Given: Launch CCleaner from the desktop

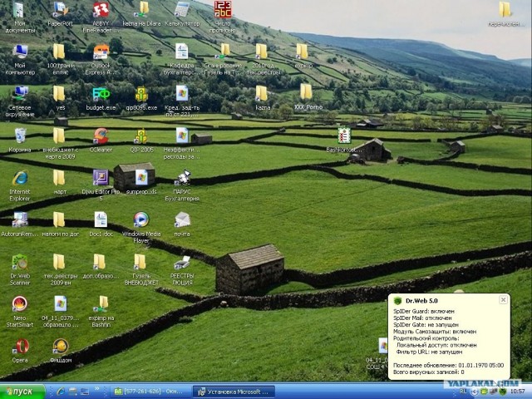Looking at the screenshot, I should 101,137.
